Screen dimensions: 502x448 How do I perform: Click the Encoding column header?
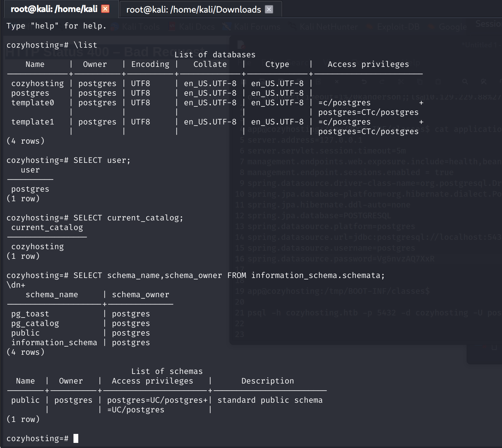(x=150, y=64)
